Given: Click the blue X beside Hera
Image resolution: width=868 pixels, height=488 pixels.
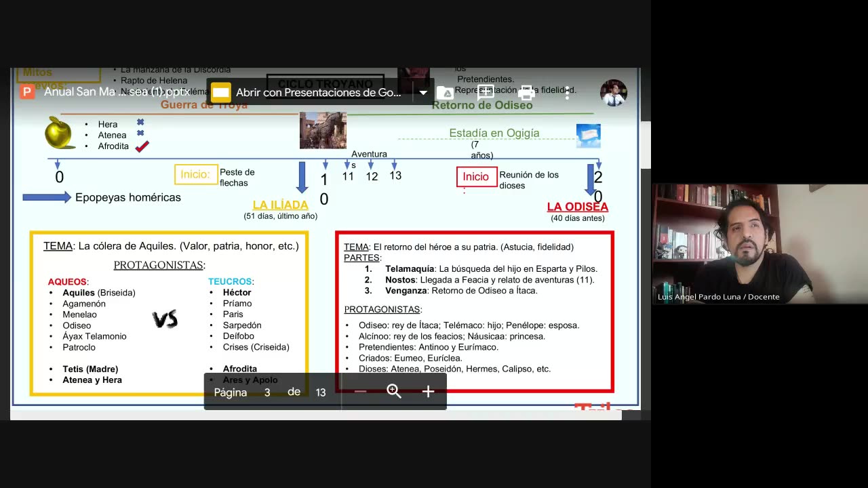Looking at the screenshot, I should tap(140, 123).
